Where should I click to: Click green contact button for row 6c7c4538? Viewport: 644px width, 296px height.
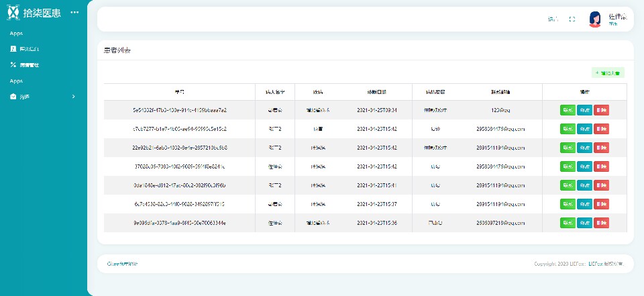coord(568,204)
